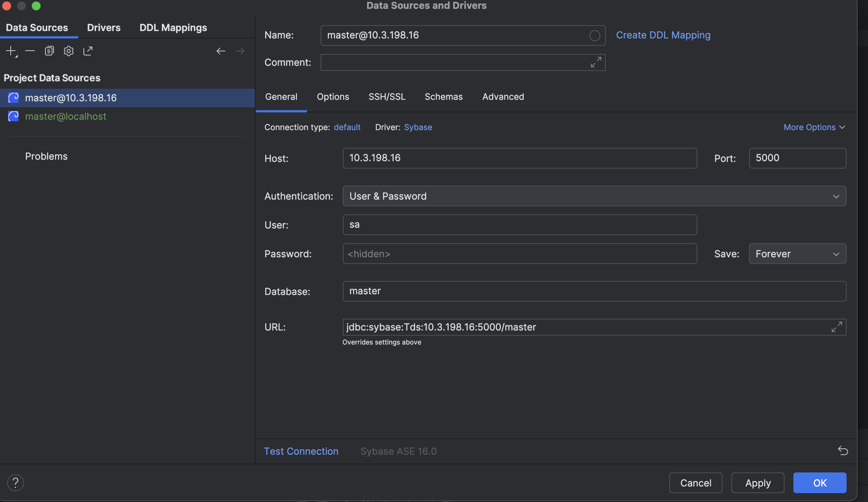Duplicate the selected data source

tap(49, 51)
